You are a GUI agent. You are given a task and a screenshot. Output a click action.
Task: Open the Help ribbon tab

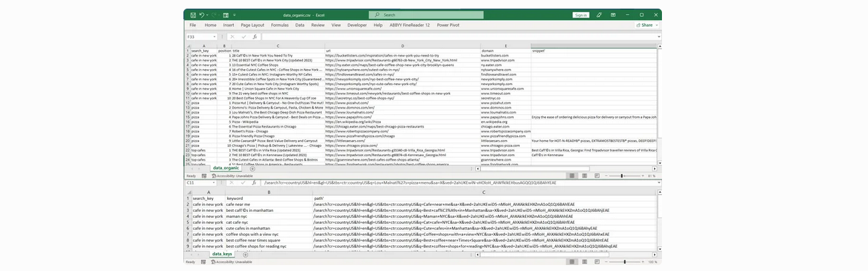pos(378,25)
